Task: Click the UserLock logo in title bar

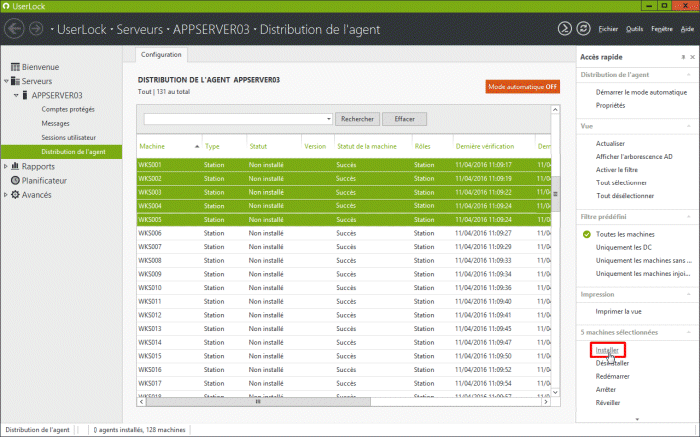Action: [6, 6]
